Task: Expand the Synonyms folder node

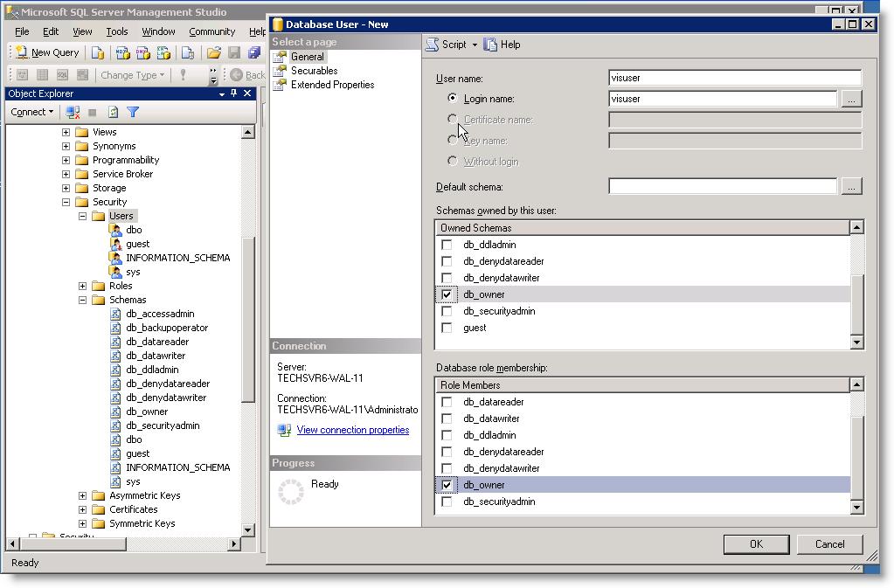Action: [66, 146]
